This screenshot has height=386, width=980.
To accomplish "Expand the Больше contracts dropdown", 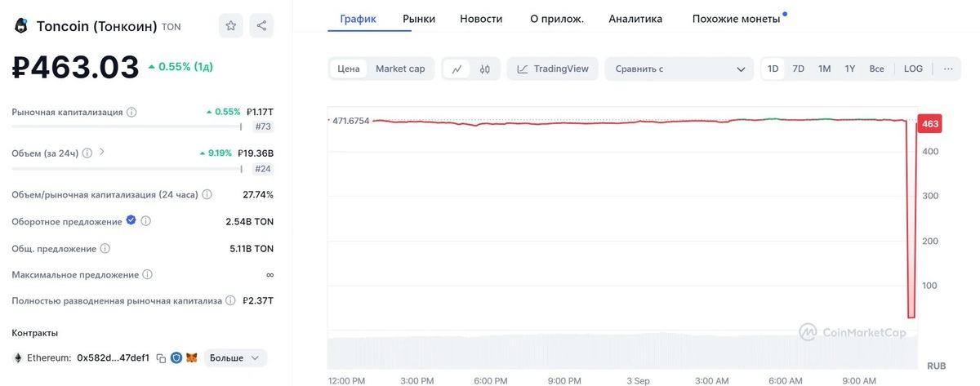I will point(235,358).
